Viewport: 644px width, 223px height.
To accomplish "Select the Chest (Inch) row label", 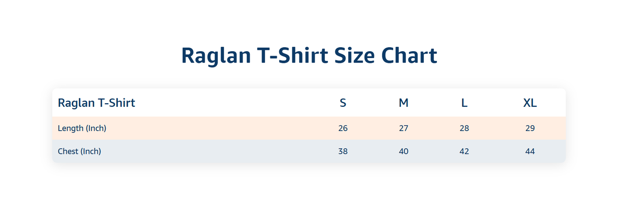I will click(79, 151).
